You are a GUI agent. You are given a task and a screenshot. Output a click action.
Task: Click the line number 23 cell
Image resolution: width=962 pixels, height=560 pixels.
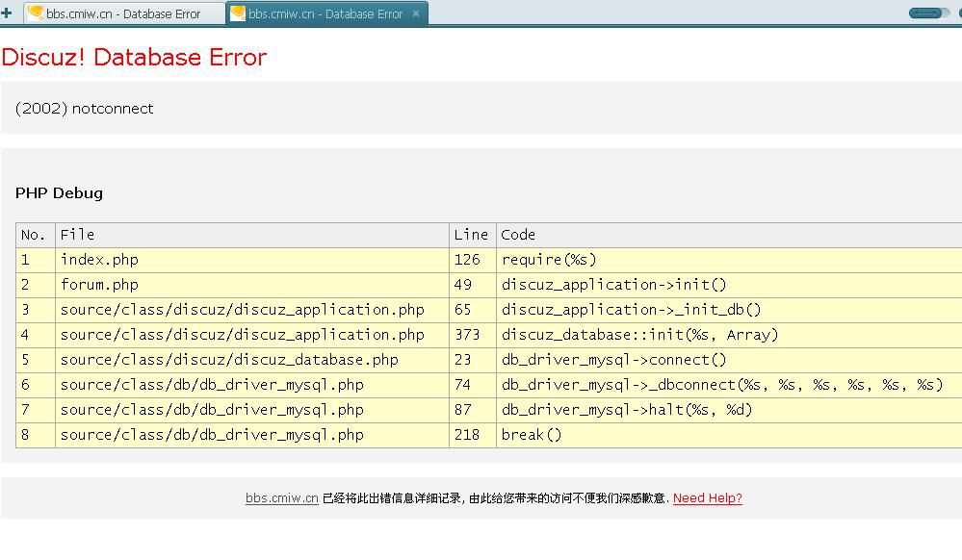[x=473, y=360]
